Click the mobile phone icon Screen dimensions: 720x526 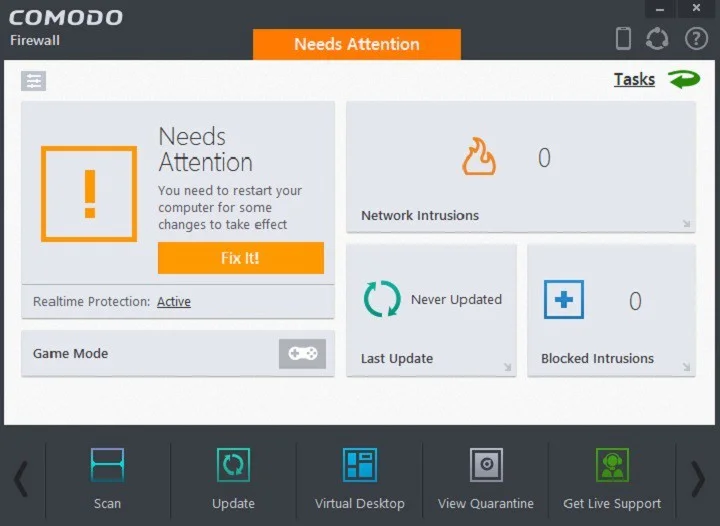point(623,39)
